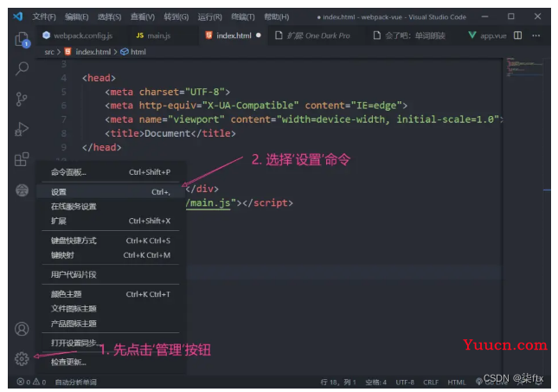The image size is (558, 392).
Task: Open the Explorer view in activity bar
Action: (22, 39)
